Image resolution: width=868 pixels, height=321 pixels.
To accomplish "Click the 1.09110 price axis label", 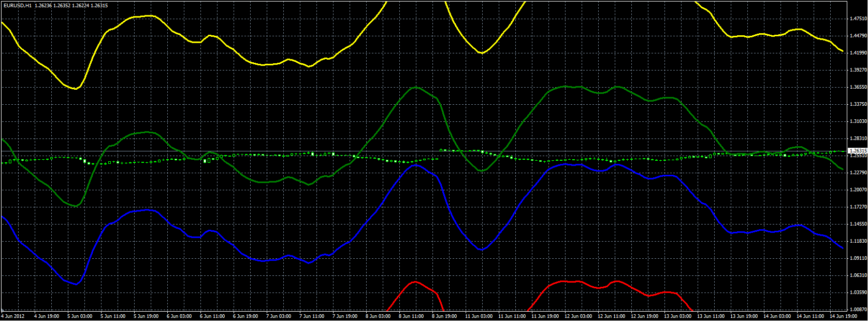I will (858, 258).
